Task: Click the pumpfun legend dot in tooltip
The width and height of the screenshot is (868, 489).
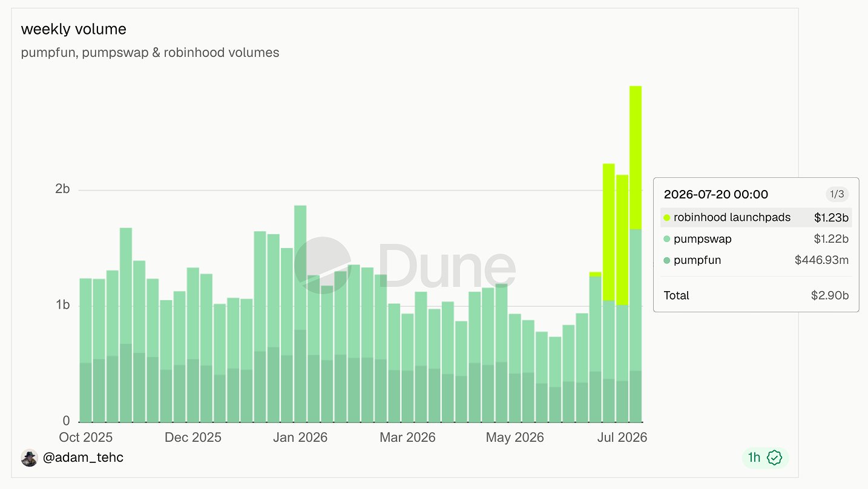Action: pyautogui.click(x=667, y=260)
